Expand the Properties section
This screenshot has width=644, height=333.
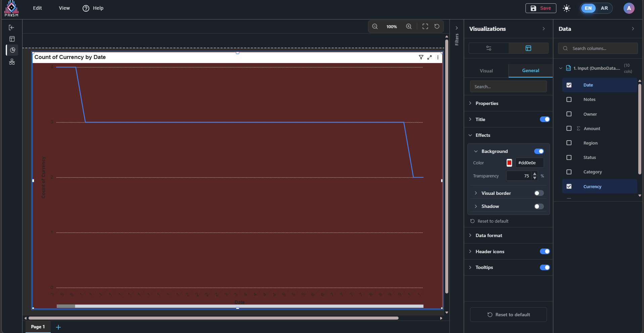pos(487,103)
